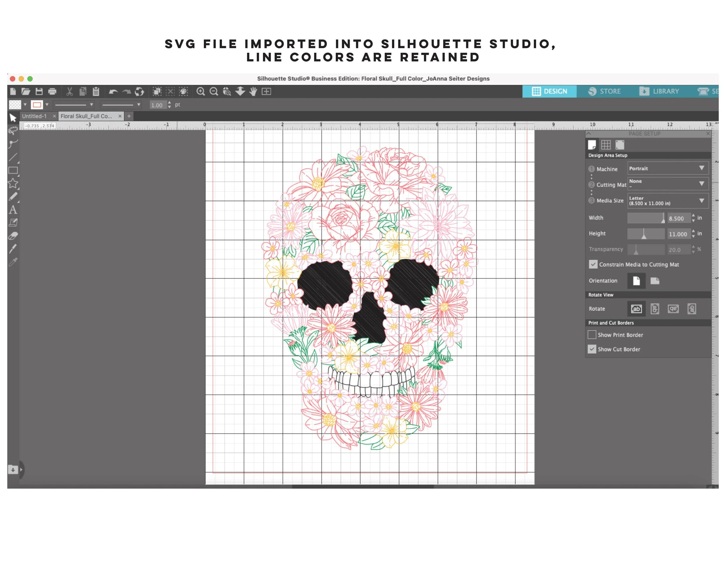Image resolution: width=728 pixels, height=563 pixels.
Task: Choose the Draw a Line tool
Action: point(13,157)
